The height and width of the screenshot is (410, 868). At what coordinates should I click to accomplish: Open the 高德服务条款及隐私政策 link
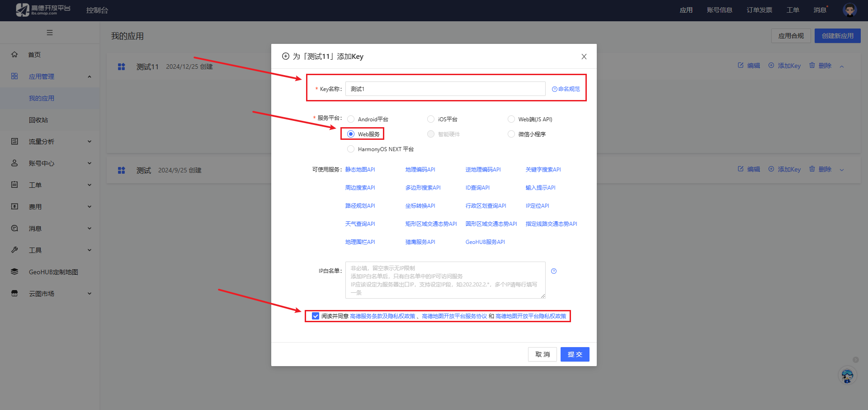pos(382,316)
